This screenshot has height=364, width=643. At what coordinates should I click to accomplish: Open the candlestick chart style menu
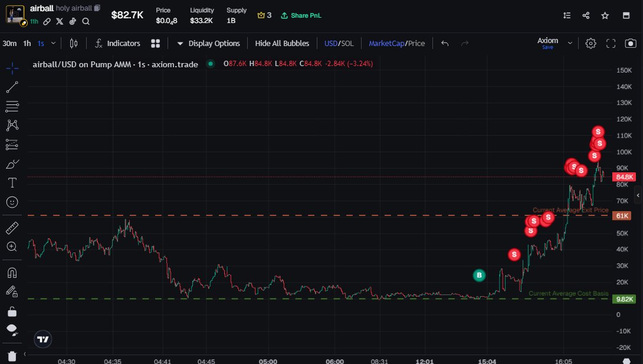pyautogui.click(x=74, y=44)
